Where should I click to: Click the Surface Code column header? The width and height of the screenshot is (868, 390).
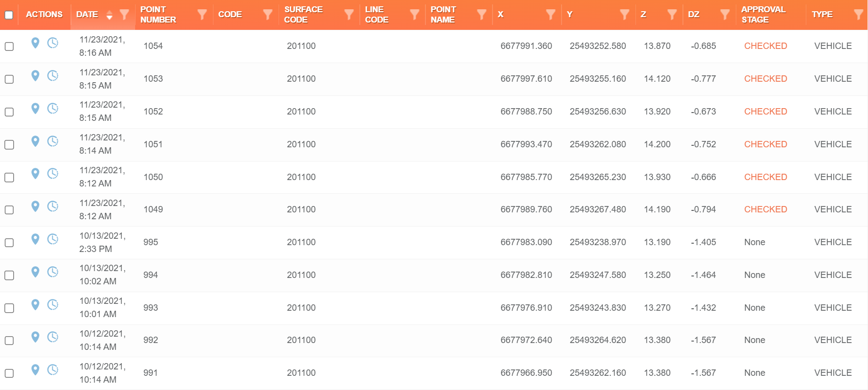(x=304, y=15)
